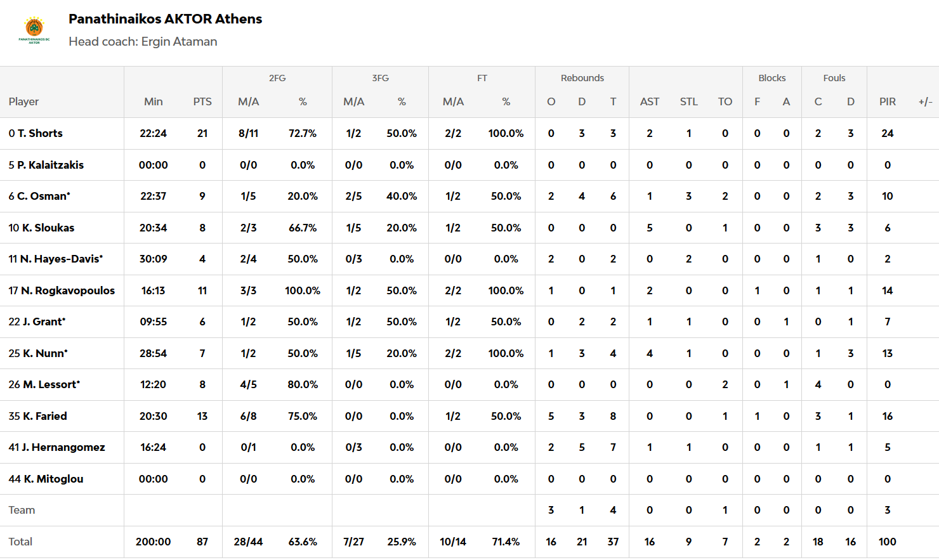939x560 pixels.
Task: Click the PTS column header
Action: click(202, 101)
